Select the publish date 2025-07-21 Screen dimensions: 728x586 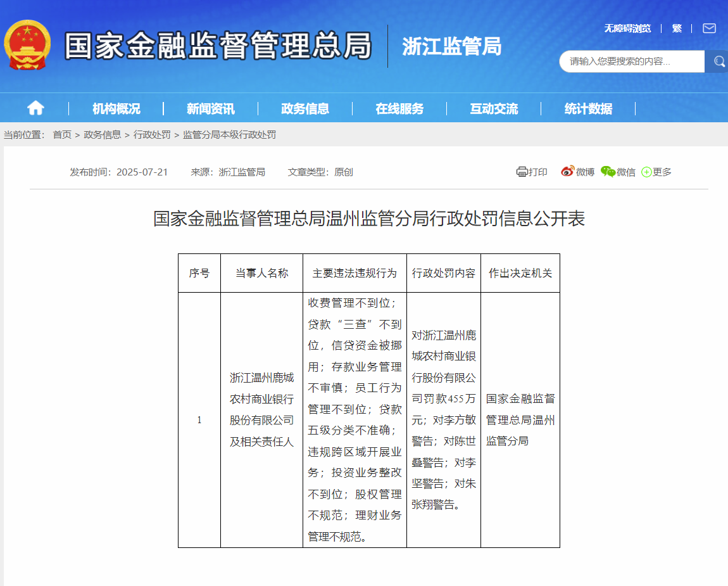click(x=142, y=172)
